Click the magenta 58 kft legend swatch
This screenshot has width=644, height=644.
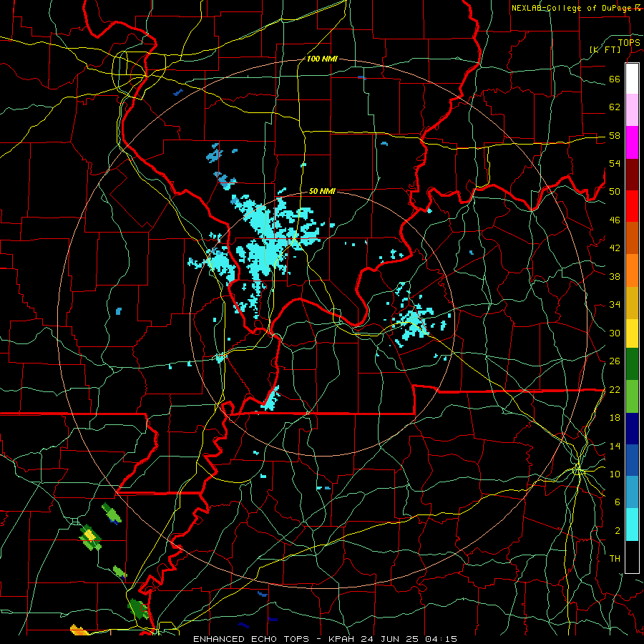[x=632, y=142]
